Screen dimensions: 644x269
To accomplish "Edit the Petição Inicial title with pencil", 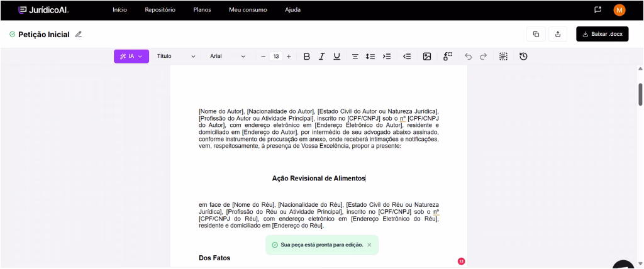I will click(79, 35).
